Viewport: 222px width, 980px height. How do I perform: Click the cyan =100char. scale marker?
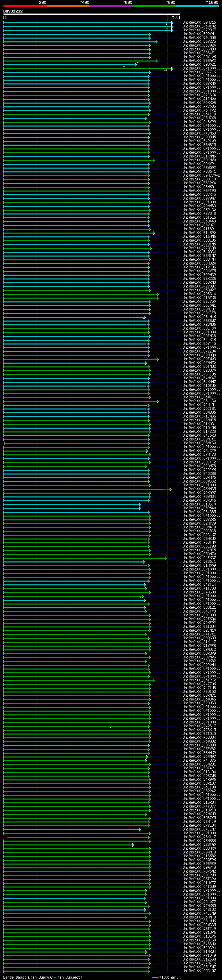point(155,977)
